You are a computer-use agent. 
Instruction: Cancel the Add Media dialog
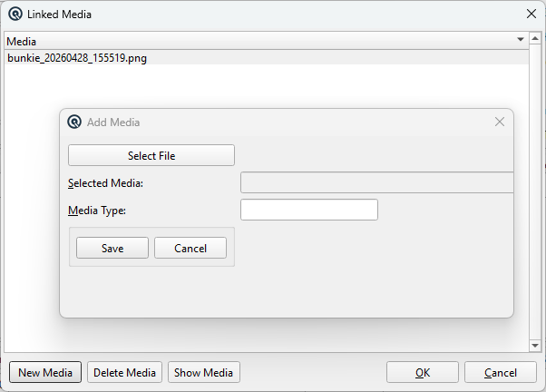190,248
